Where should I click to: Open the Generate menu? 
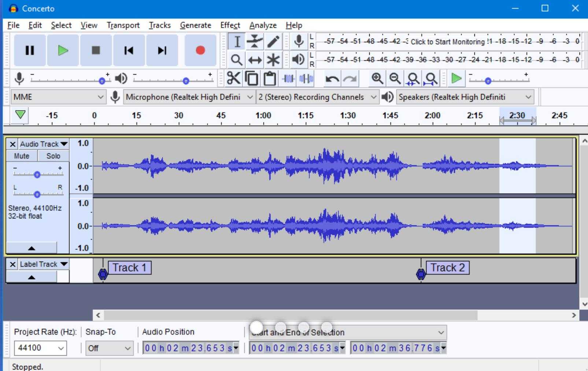(x=196, y=25)
